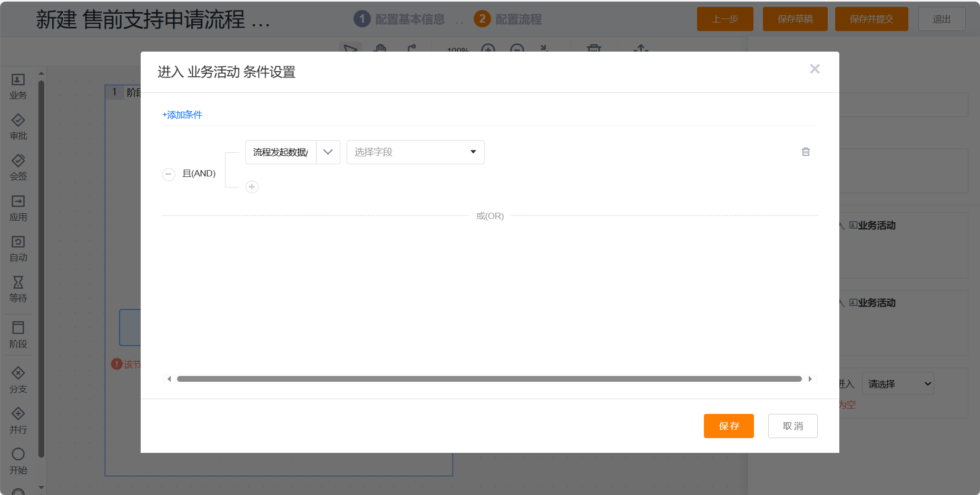The width and height of the screenshot is (980, 495).
Task: Click the +添加条件 link
Action: (182, 115)
